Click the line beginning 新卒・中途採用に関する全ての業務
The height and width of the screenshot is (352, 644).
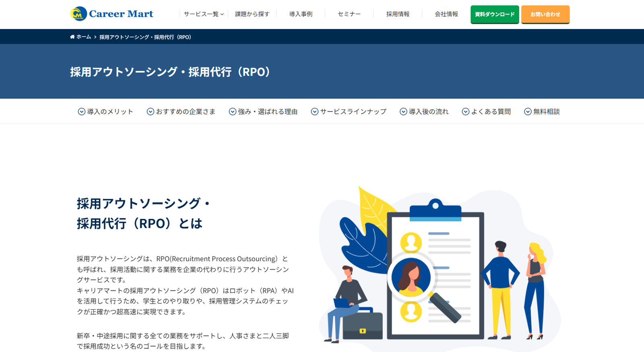(x=183, y=336)
